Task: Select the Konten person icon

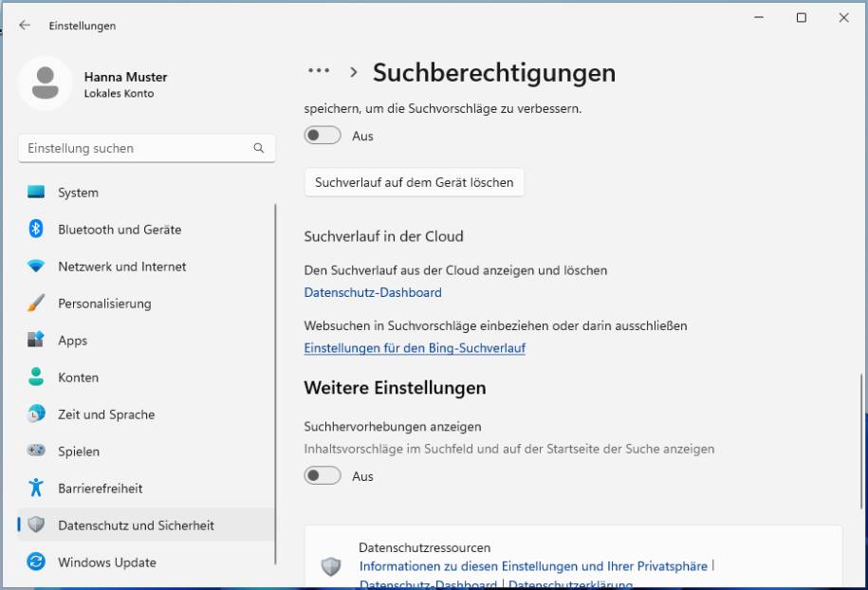Action: (x=35, y=378)
